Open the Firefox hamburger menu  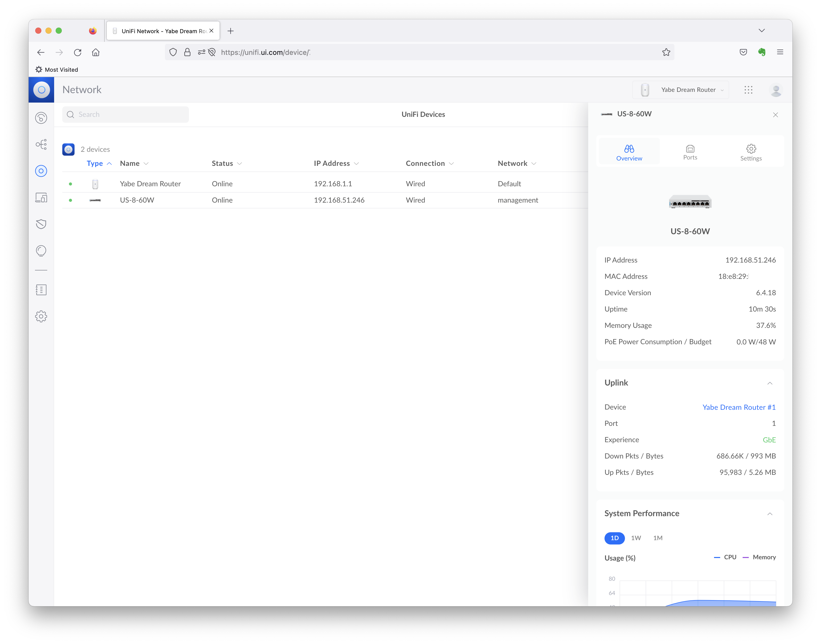point(780,52)
